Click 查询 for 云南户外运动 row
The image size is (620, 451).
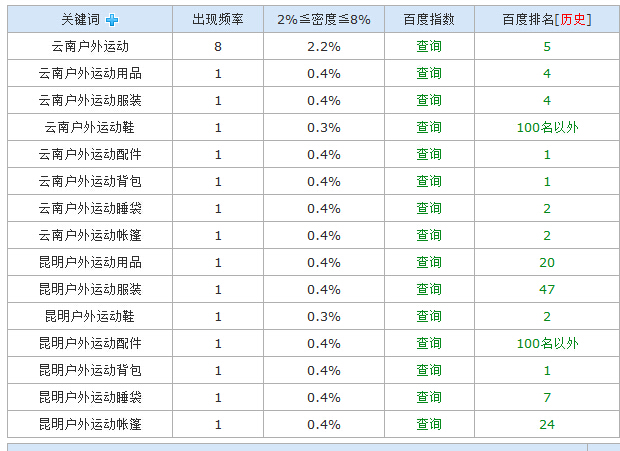point(429,47)
